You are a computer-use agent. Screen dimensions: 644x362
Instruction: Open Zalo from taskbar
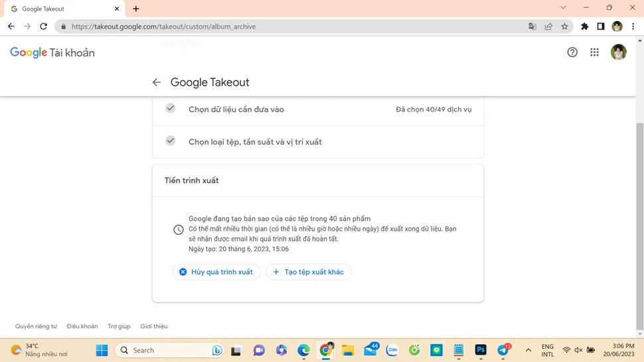(x=392, y=350)
